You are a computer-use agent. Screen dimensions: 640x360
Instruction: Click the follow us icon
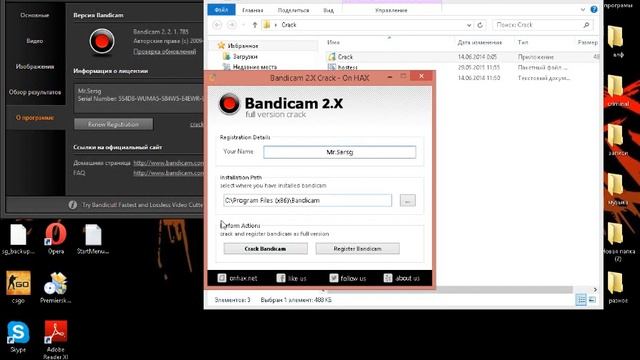(334, 278)
